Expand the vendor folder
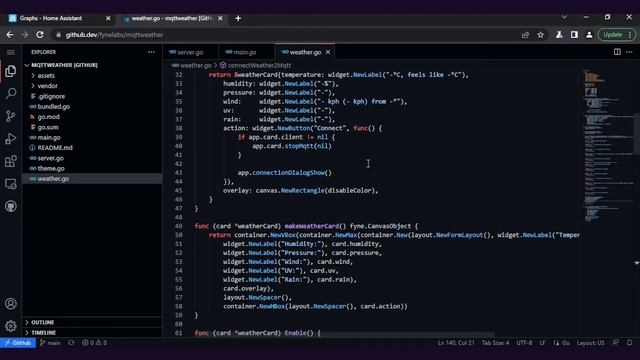This screenshot has width=640, height=360. pyautogui.click(x=92, y=86)
